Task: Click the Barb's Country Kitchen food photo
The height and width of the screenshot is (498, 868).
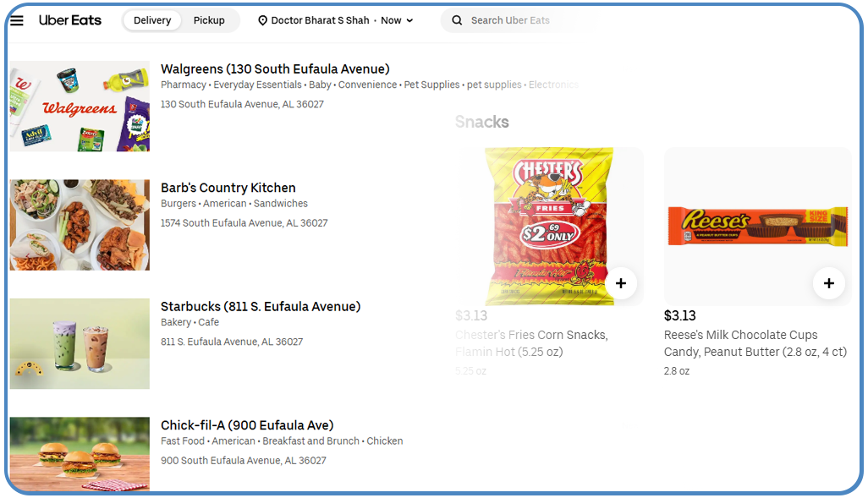Action: tap(80, 225)
